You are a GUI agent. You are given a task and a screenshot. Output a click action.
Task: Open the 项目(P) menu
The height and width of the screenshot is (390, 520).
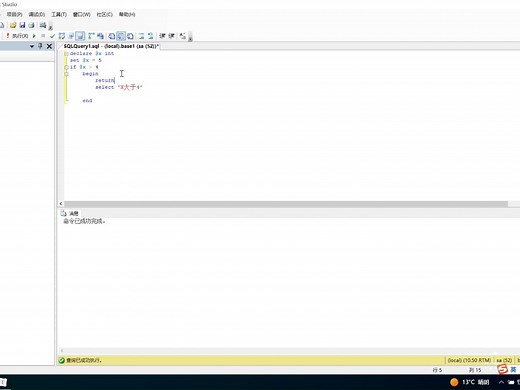(14, 14)
